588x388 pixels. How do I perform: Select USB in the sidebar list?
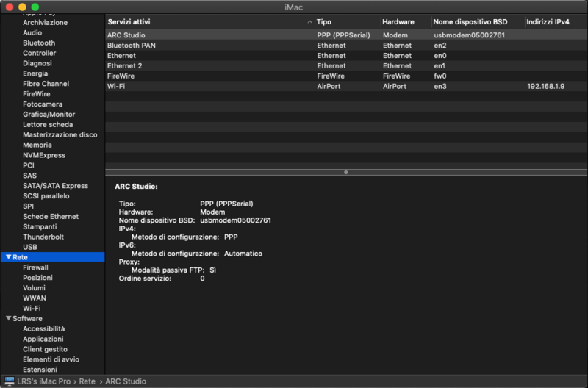[x=30, y=248]
